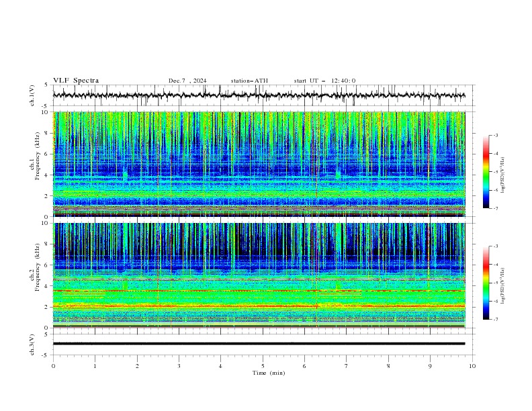Click the ch.1 Frequency (kHz) axis label

35,156
